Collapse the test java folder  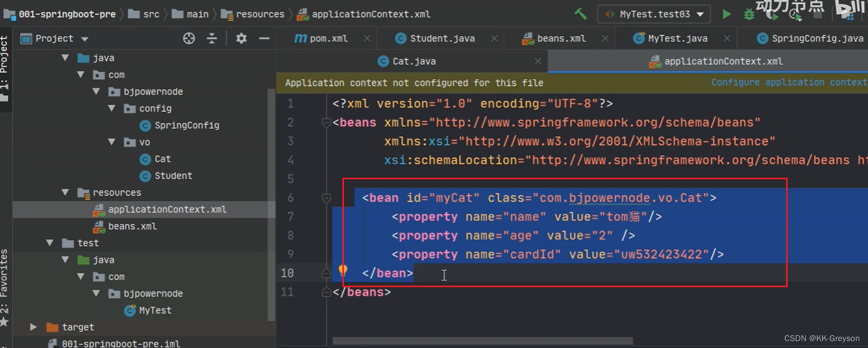tap(66, 260)
